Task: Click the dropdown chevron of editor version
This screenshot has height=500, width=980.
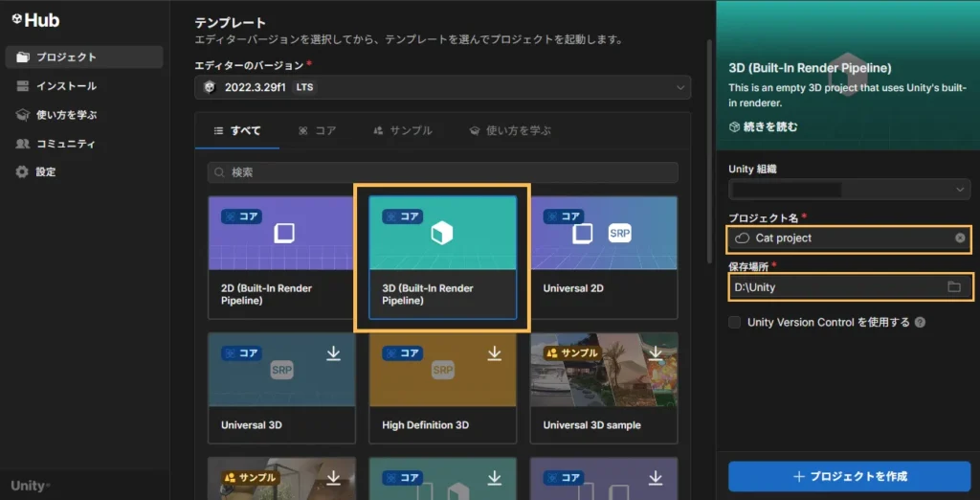Action: tap(680, 87)
